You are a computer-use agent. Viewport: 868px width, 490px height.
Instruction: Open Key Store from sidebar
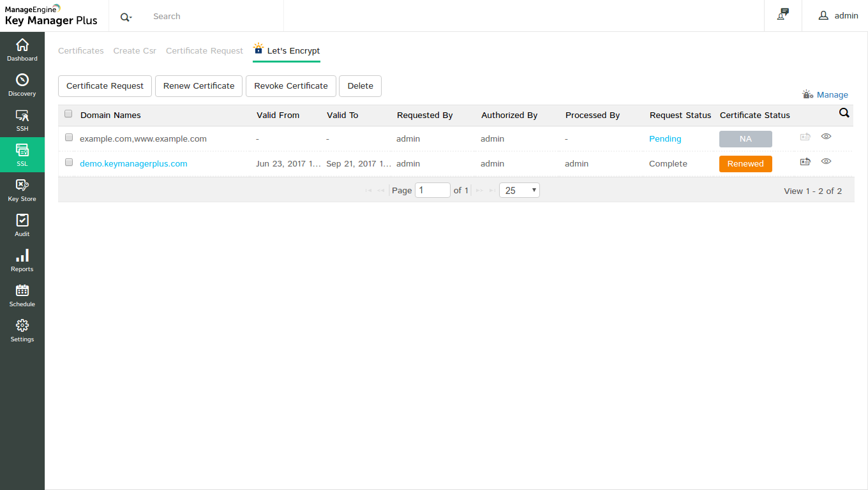[22, 190]
